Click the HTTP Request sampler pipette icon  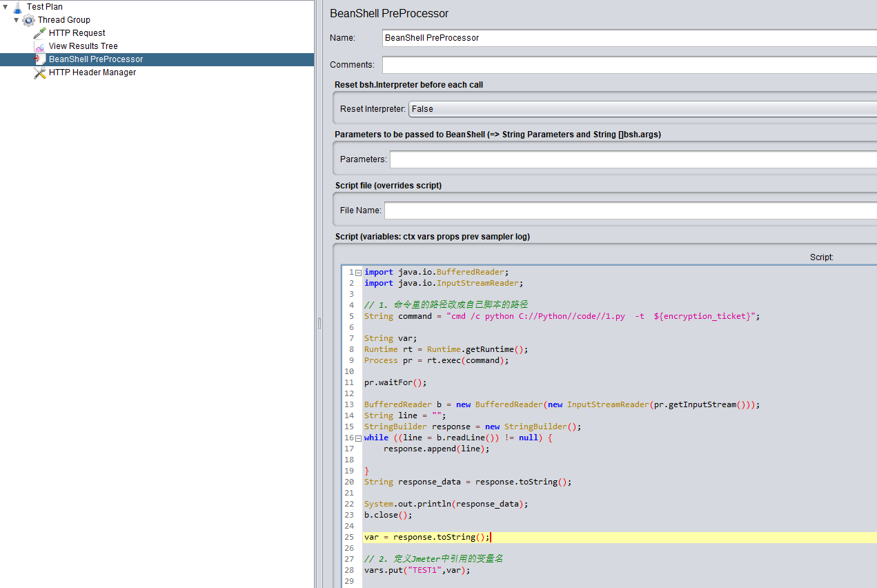tap(40, 33)
